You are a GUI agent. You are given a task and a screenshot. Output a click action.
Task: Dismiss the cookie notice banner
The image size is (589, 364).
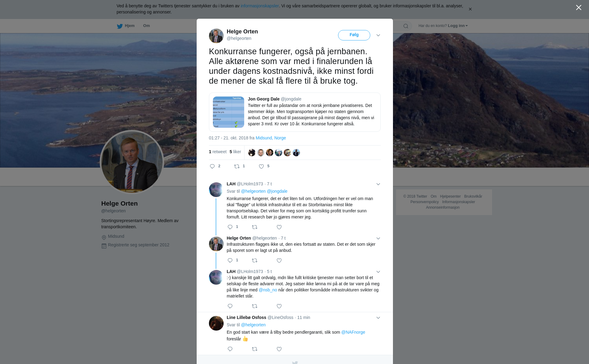click(470, 9)
